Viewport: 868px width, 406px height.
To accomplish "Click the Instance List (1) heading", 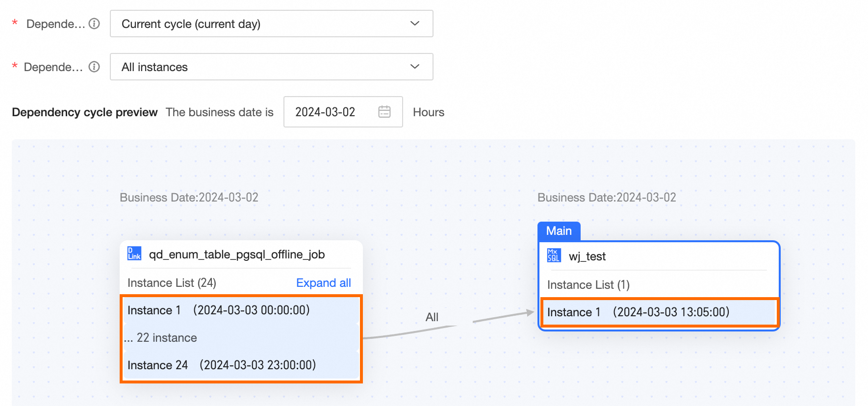I will [588, 285].
